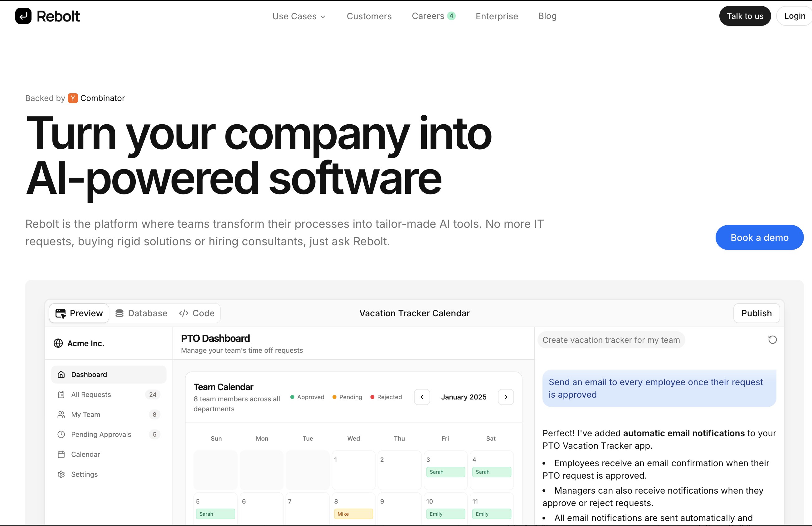
Task: Click the reset chat icon
Action: point(772,340)
